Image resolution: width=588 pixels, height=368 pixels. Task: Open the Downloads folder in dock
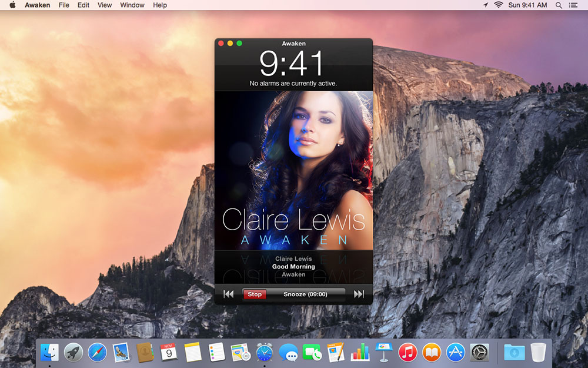click(514, 353)
